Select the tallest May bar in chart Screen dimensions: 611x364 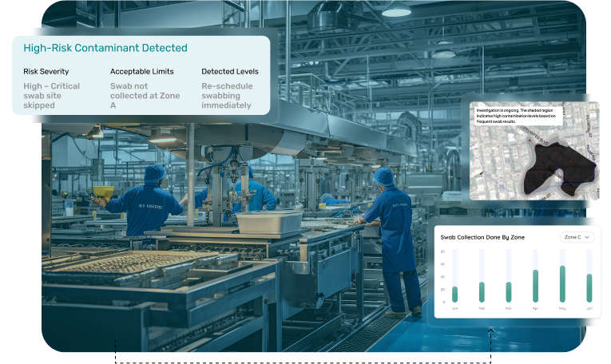[x=562, y=283]
